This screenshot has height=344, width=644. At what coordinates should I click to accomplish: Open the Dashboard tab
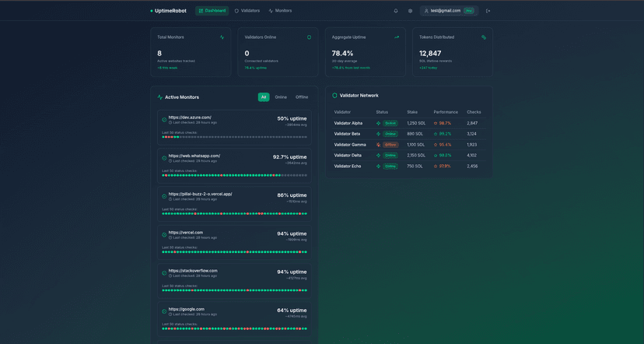pyautogui.click(x=212, y=11)
